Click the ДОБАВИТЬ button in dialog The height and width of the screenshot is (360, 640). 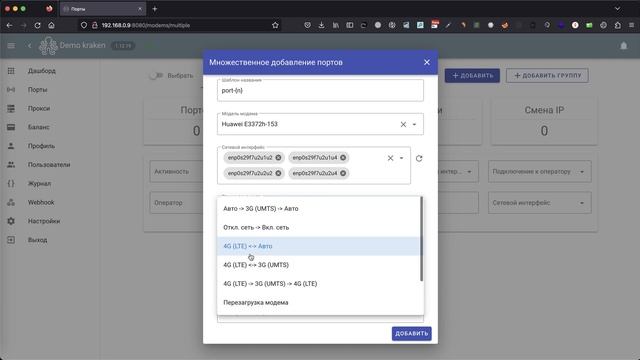point(411,333)
